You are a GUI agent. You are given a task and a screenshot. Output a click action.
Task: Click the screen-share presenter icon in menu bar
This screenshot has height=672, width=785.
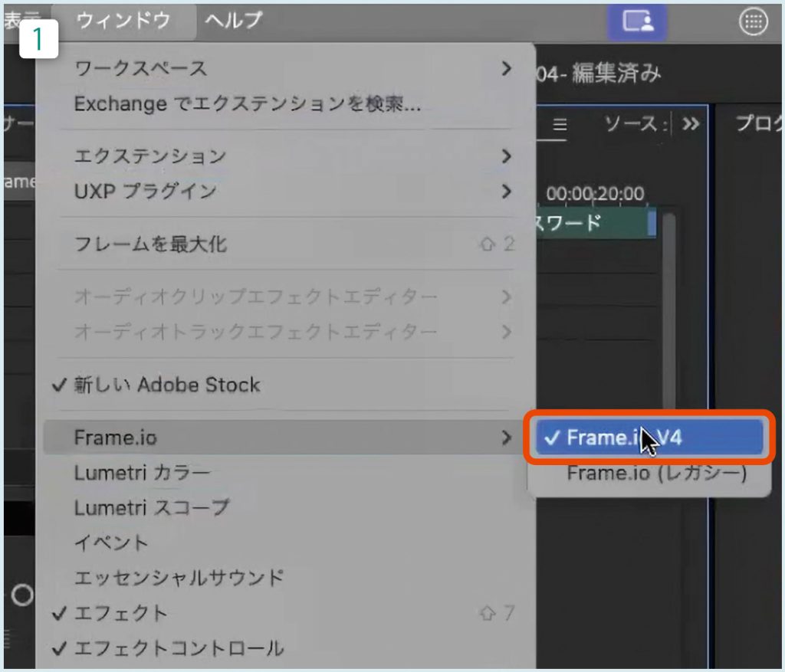636,21
